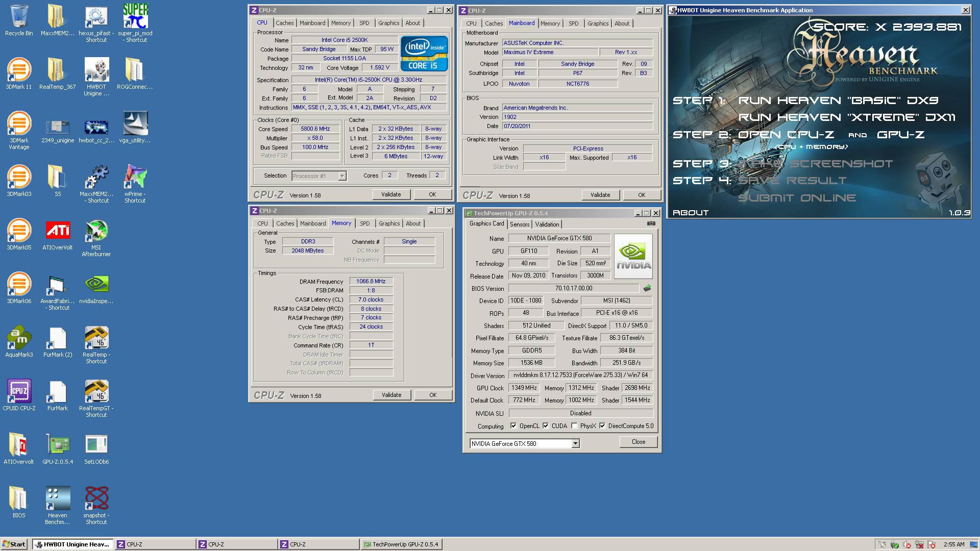The height and width of the screenshot is (551, 980).
Task: Launch Heaven Benchmark desktop icon
Action: coord(58,498)
